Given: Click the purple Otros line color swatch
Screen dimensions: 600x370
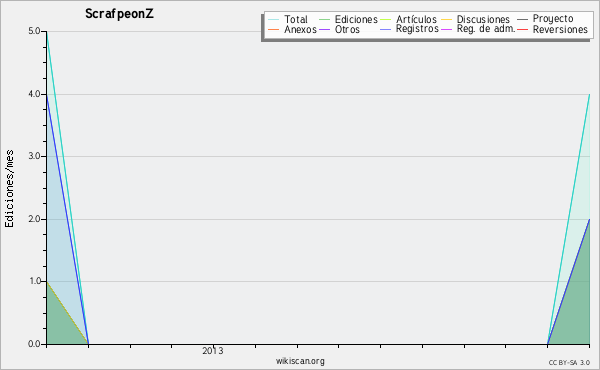Looking at the screenshot, I should 324,30.
